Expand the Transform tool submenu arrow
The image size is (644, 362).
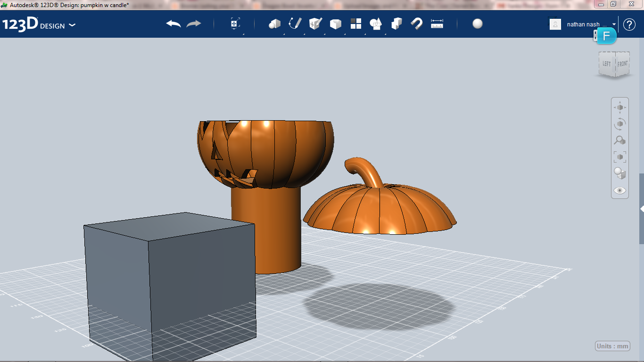(x=243, y=34)
